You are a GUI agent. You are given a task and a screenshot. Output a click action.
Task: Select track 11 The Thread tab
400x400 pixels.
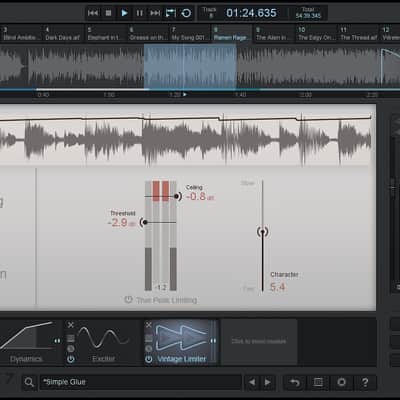(358, 34)
